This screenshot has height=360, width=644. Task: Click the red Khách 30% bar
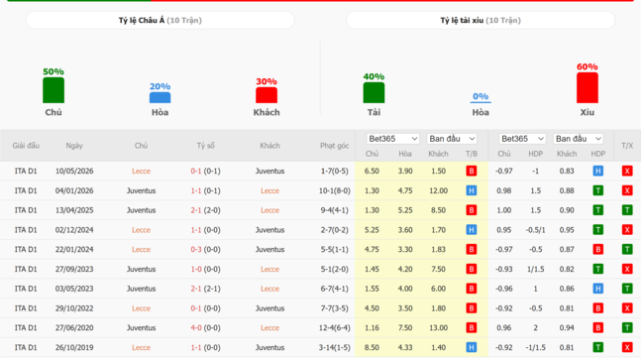click(267, 95)
